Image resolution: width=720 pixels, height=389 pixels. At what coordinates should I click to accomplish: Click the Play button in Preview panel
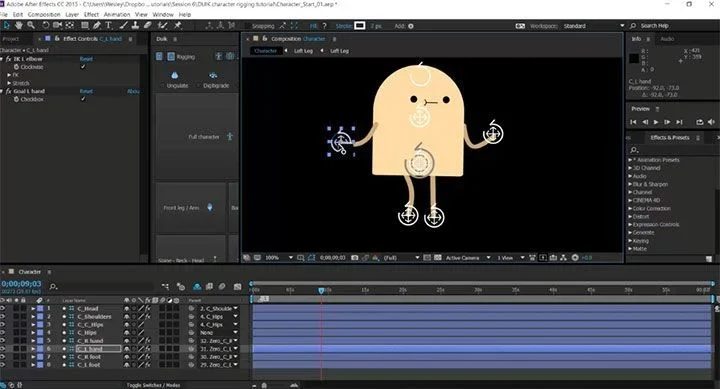coord(656,122)
